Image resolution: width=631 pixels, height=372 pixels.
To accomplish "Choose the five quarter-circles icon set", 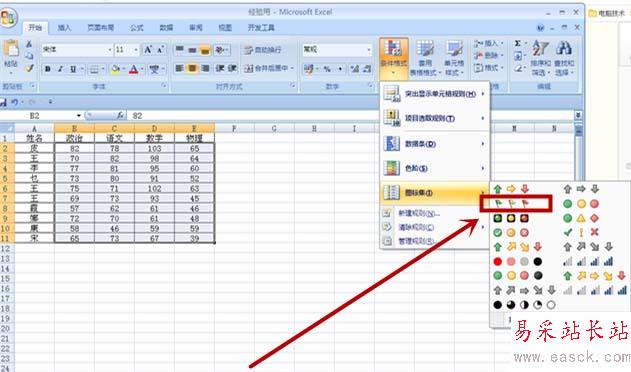I will [x=524, y=305].
